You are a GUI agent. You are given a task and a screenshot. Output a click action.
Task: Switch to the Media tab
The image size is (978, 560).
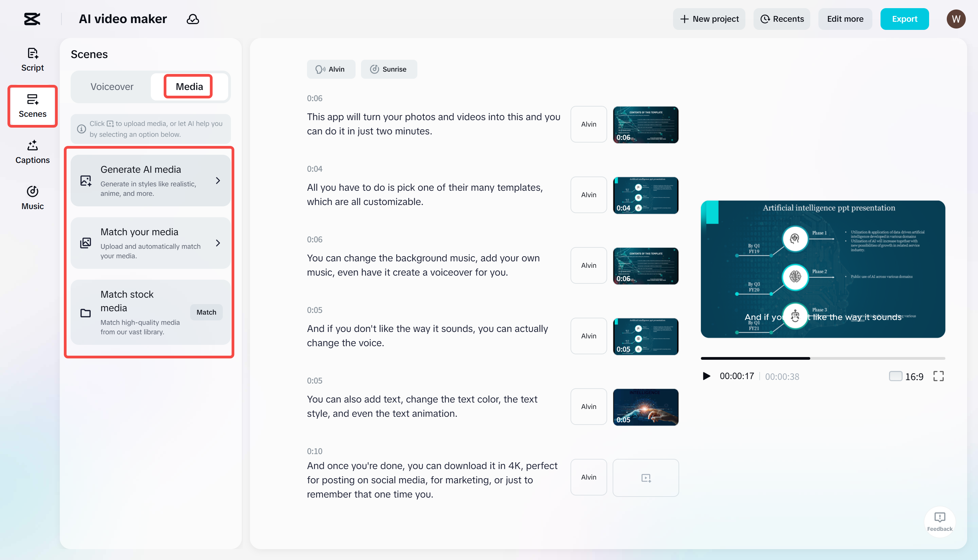click(188, 87)
